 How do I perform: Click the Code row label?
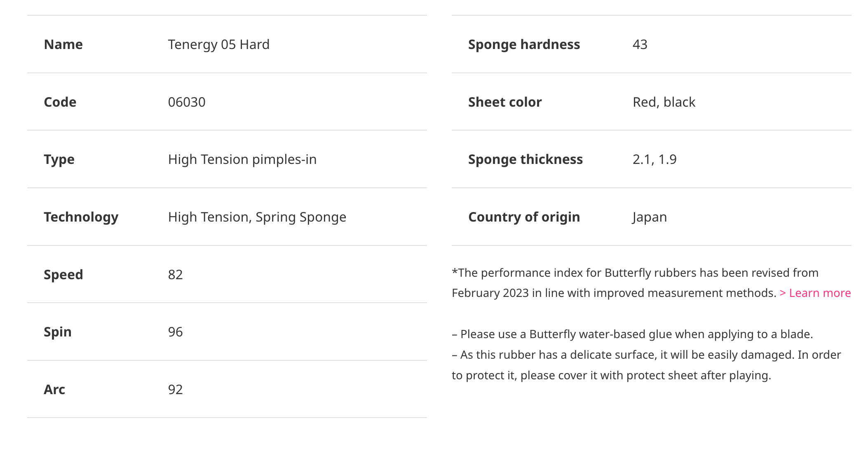coord(60,102)
